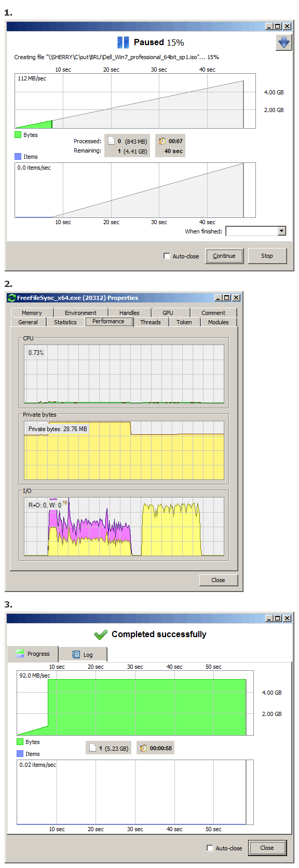This screenshot has width=299, height=868.
Task: Open the GPU tab
Action: [x=168, y=313]
